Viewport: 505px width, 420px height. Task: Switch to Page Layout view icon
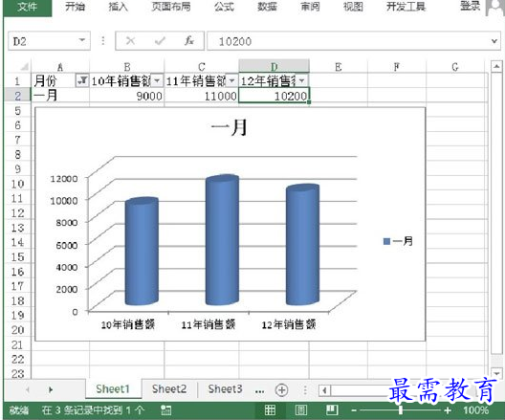click(301, 410)
